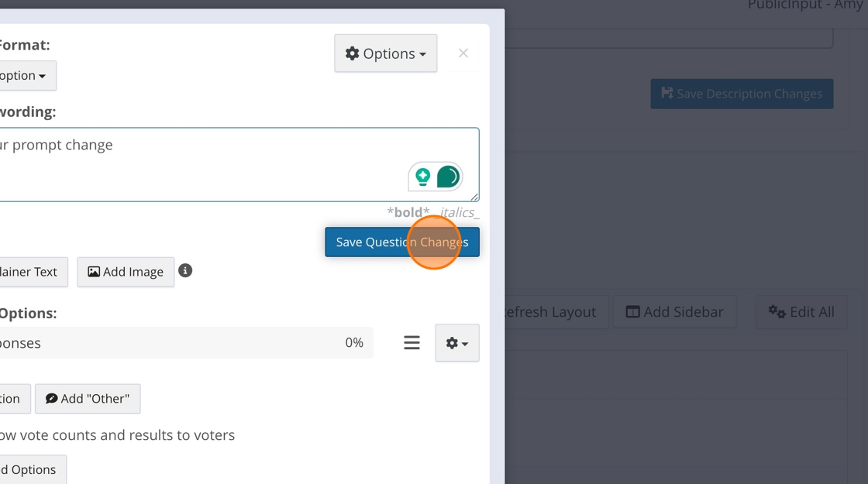Viewport: 868px width, 484px height.
Task: Click the Add Sidebar button
Action: 674,312
